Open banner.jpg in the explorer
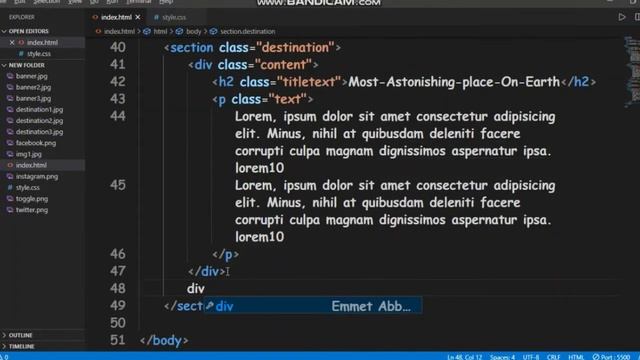Screen dimensions: 640x360 tap(31, 76)
